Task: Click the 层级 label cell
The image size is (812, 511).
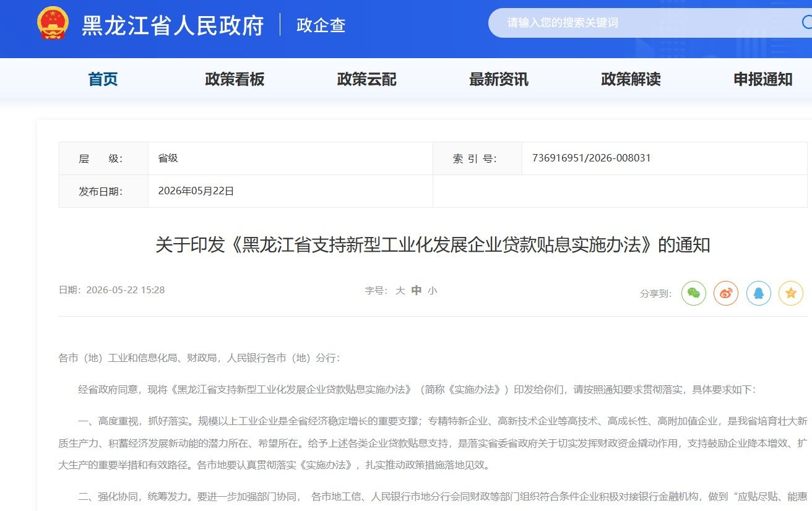Action: [x=104, y=158]
